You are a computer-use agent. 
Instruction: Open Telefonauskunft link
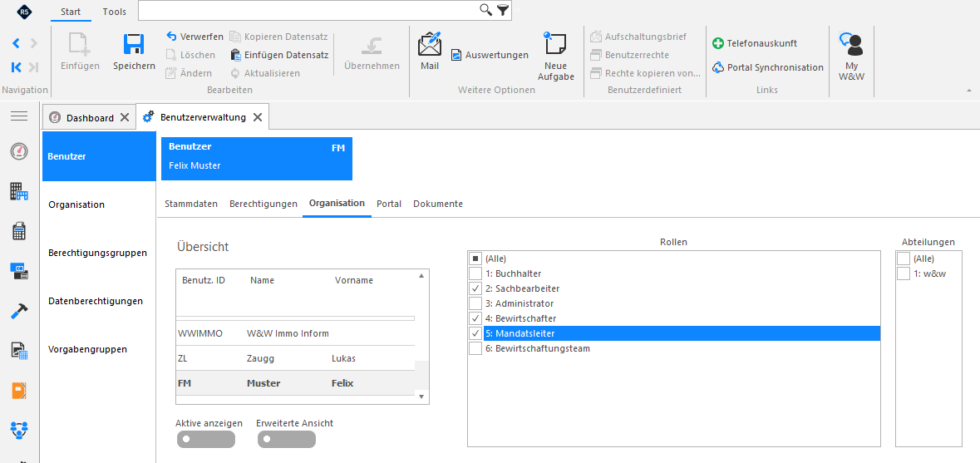755,43
